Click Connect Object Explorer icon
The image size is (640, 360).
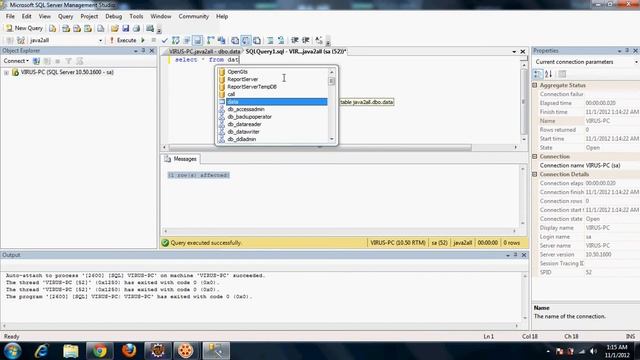(x=36, y=61)
